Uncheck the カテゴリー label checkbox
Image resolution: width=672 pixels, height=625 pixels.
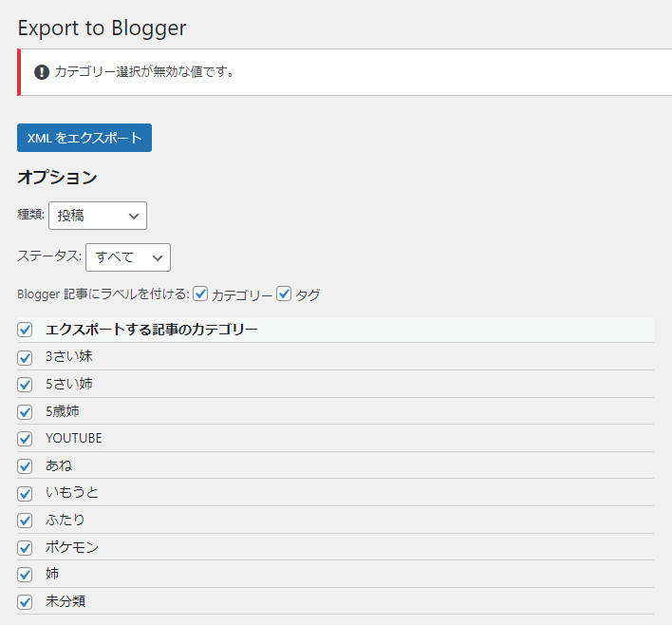click(x=200, y=294)
